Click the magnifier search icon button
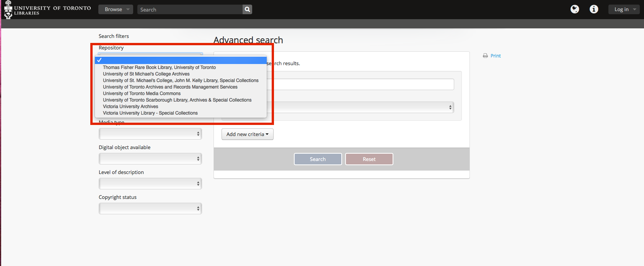This screenshot has height=266, width=644. (x=248, y=10)
